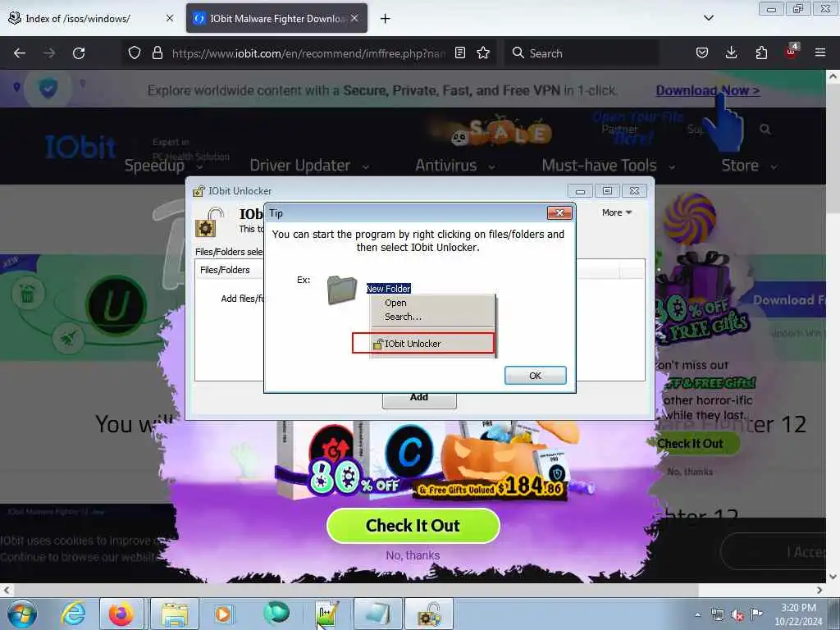The height and width of the screenshot is (630, 840).
Task: Go back to previous page
Action: [x=20, y=53]
